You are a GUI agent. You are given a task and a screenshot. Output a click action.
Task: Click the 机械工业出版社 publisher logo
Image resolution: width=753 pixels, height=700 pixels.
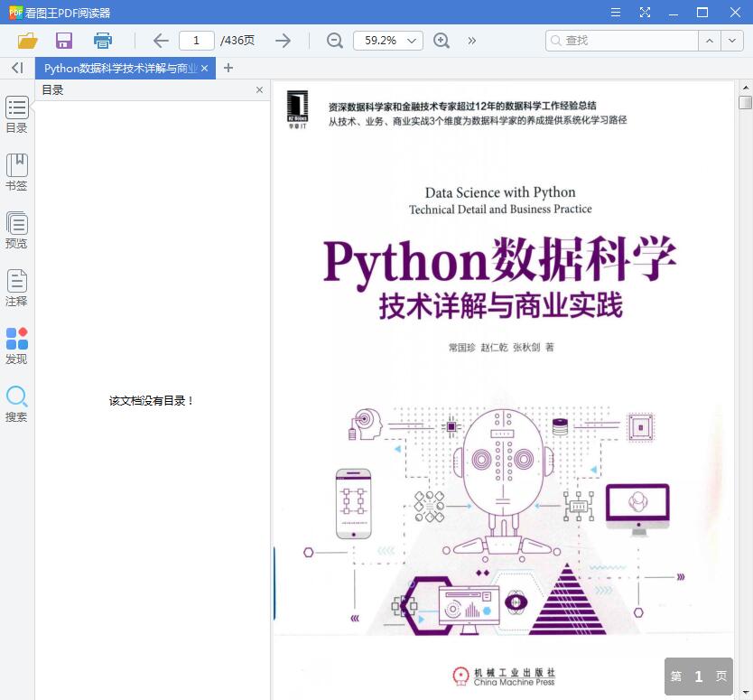pyautogui.click(x=503, y=677)
